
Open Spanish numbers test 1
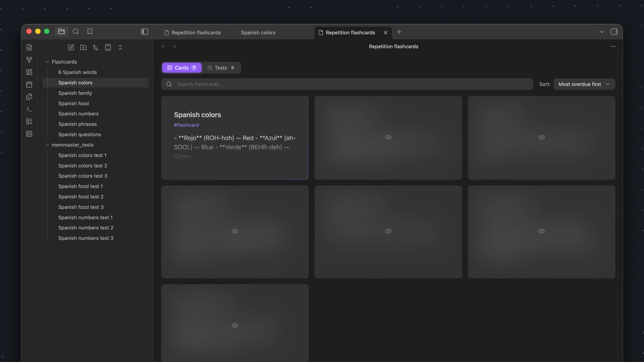(x=95, y=218)
